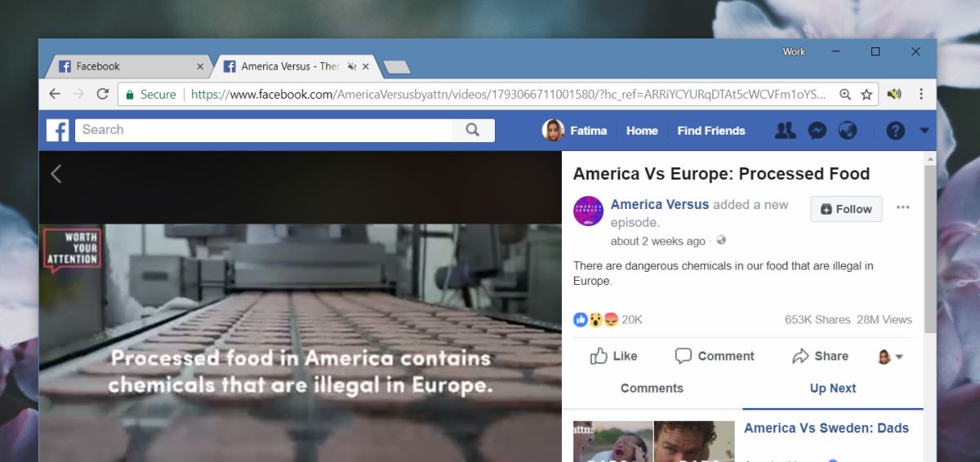View the 20K reactions count
980x462 pixels.
point(632,320)
